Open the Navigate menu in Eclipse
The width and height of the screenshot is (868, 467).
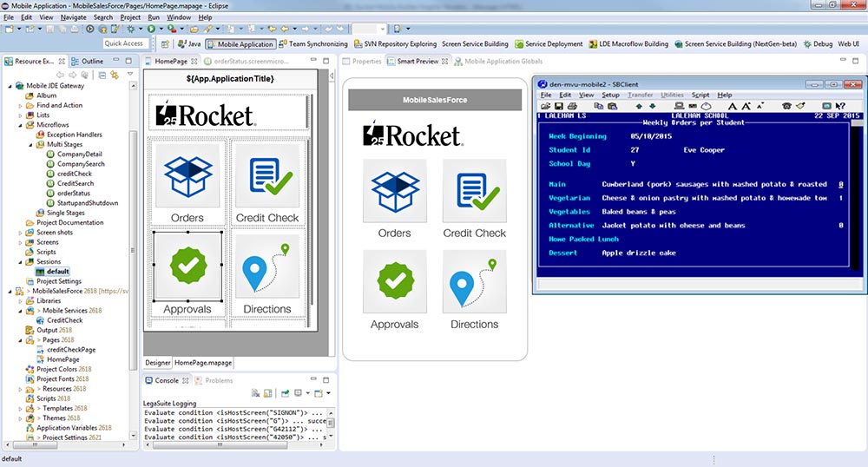[73, 17]
